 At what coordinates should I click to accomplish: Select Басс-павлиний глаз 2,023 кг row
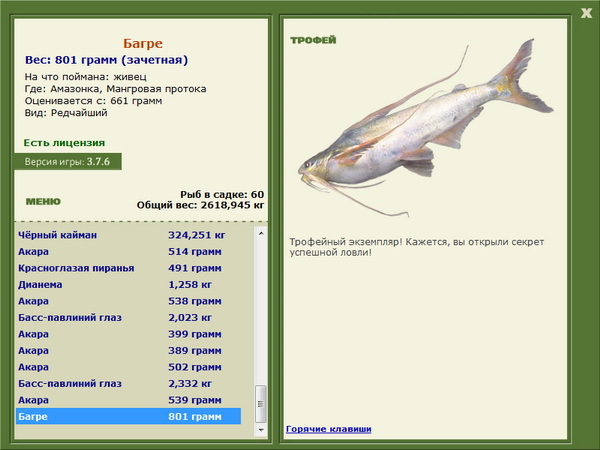tap(129, 317)
